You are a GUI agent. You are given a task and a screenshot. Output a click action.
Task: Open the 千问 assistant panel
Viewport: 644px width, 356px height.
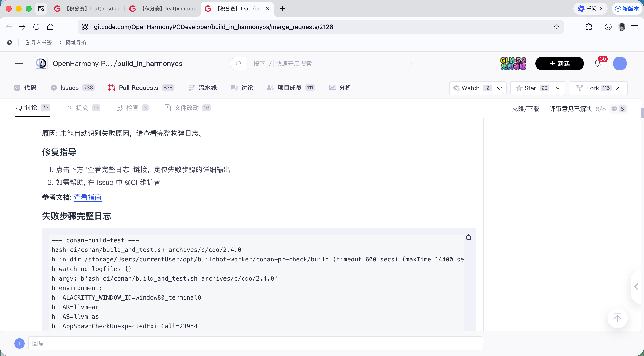click(590, 9)
